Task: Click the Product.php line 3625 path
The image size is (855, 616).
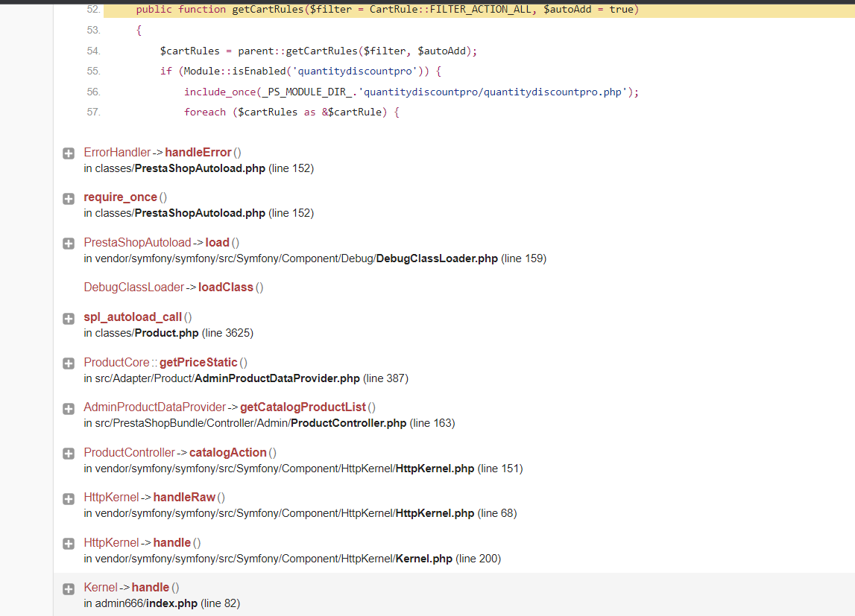Action: [168, 333]
